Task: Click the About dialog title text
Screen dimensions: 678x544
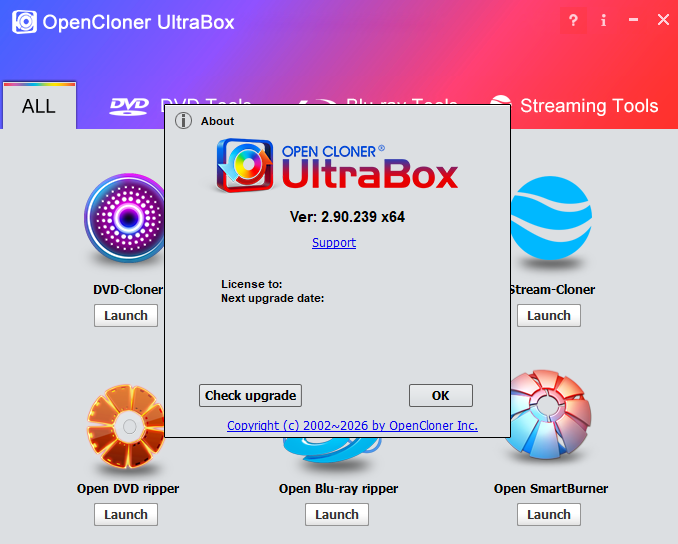Action: (217, 121)
